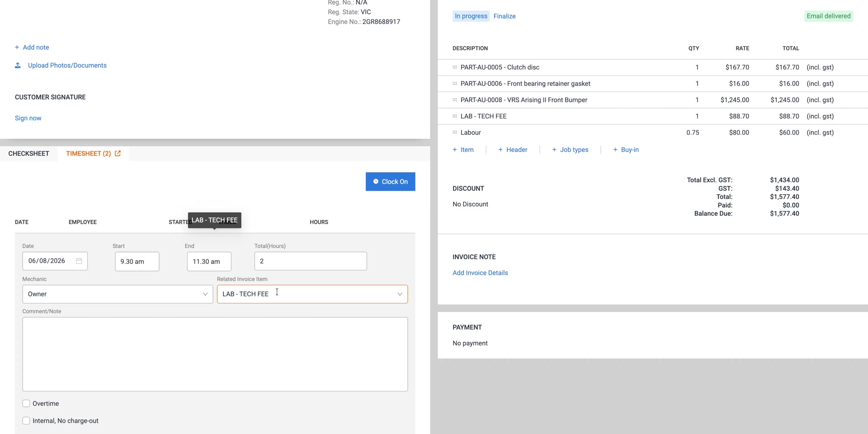Click the Labour line description

coord(471,132)
